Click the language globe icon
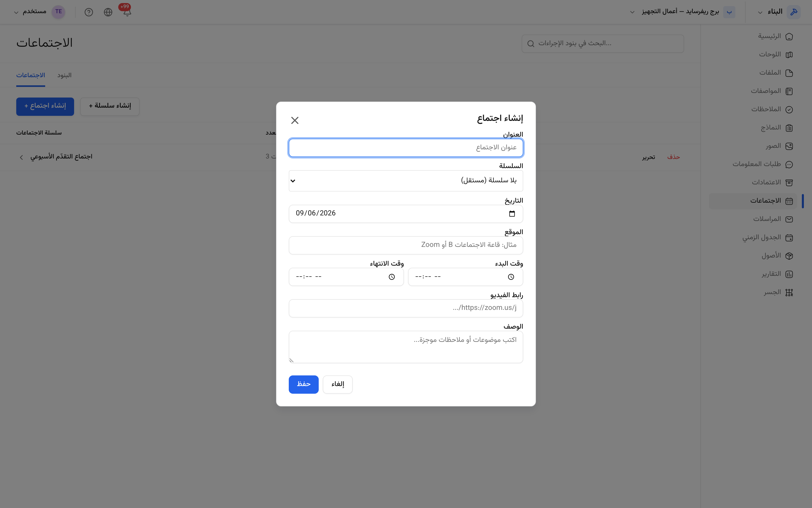Viewport: 812px width, 508px height. [x=108, y=12]
